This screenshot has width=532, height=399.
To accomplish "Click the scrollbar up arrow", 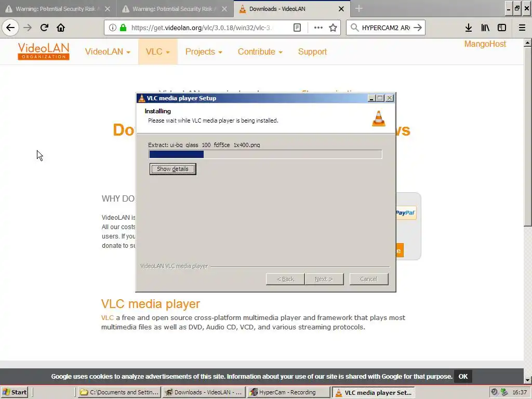I will click(x=527, y=43).
